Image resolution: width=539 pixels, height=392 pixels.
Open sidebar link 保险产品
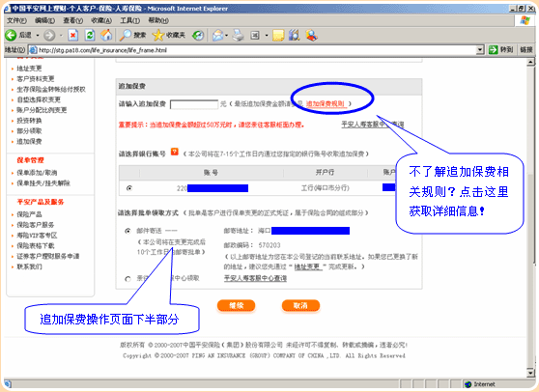pos(29,214)
